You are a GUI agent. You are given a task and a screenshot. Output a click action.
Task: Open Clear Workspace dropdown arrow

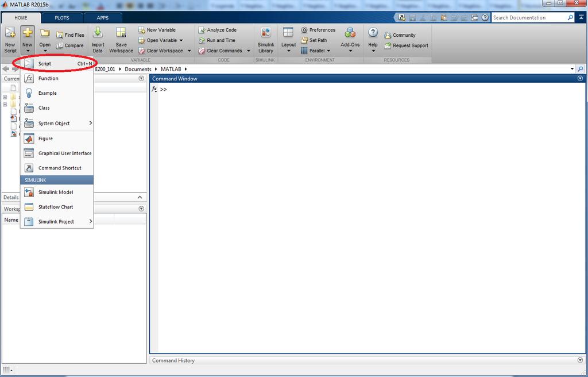189,51
